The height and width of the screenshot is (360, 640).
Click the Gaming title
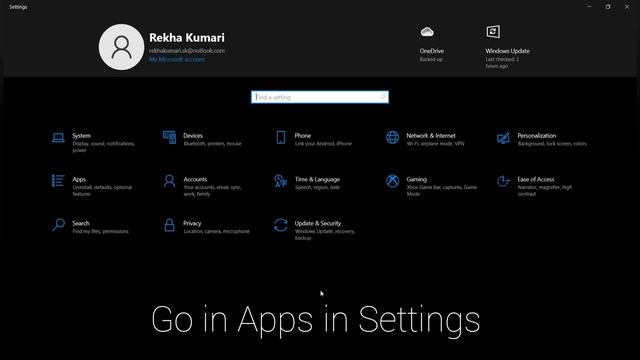click(x=416, y=179)
